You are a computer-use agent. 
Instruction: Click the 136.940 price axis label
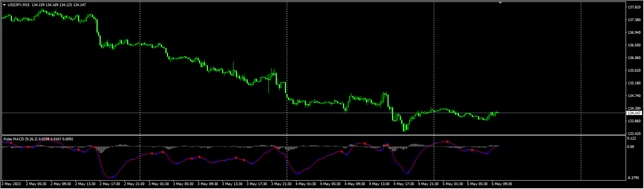(635, 33)
